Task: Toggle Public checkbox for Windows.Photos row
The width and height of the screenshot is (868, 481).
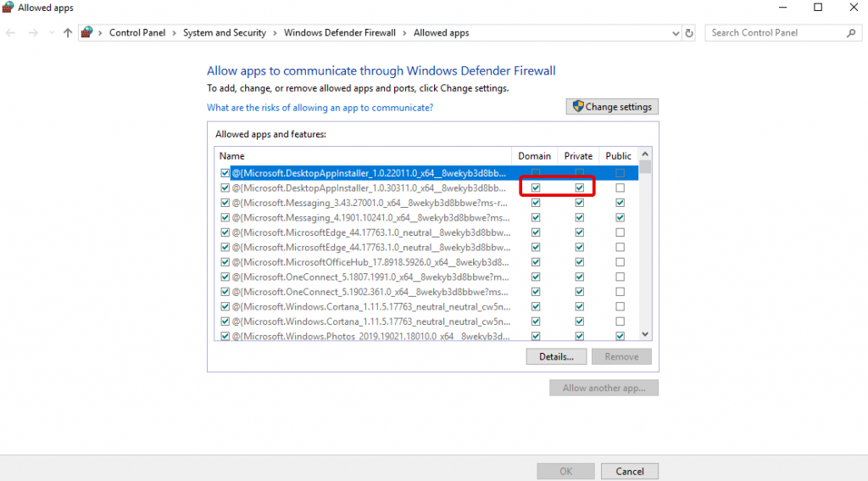Action: (x=620, y=337)
